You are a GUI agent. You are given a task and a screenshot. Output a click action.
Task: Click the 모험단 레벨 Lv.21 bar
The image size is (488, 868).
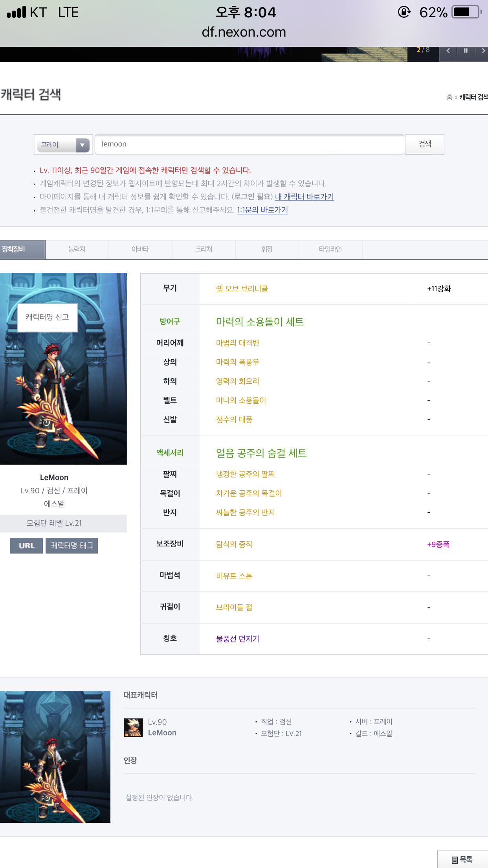63,523
